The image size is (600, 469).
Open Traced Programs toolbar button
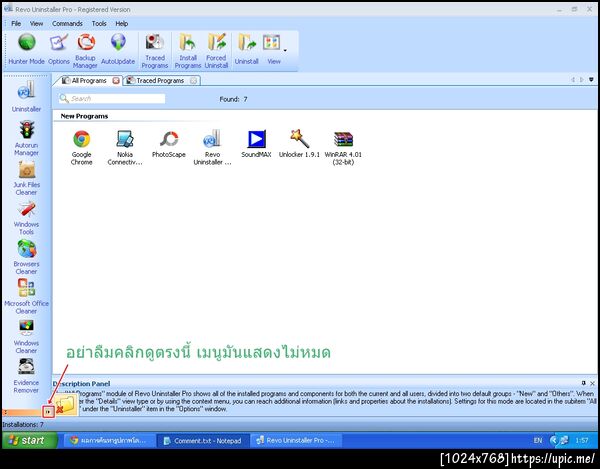tap(155, 51)
